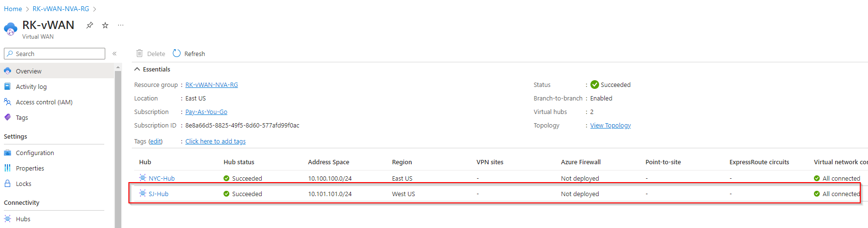The width and height of the screenshot is (868, 228).
Task: Click the 10.101.101.0/24 address cell
Action: (330, 194)
